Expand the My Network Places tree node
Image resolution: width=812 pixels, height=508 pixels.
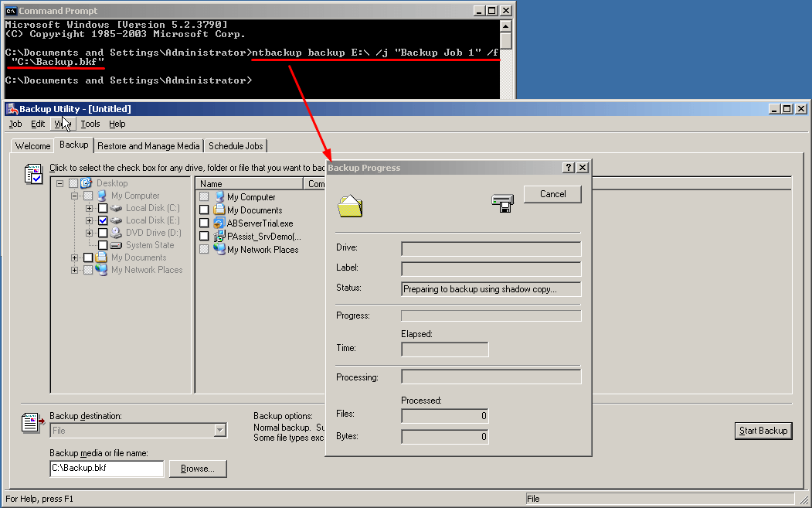[75, 270]
